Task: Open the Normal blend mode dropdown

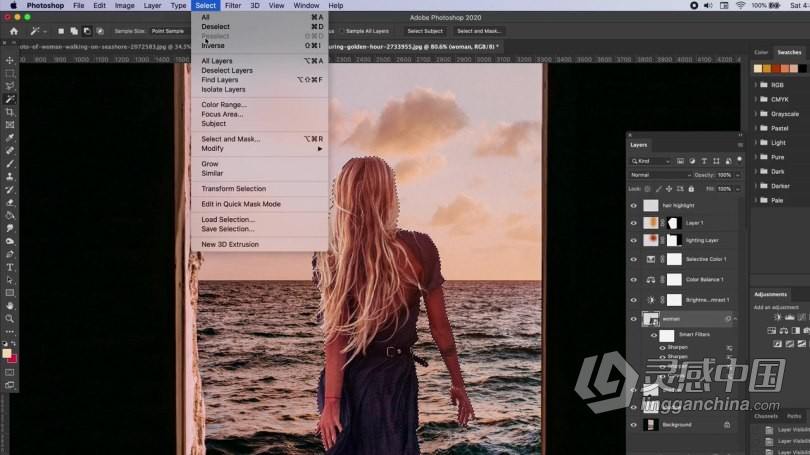Action: point(659,175)
